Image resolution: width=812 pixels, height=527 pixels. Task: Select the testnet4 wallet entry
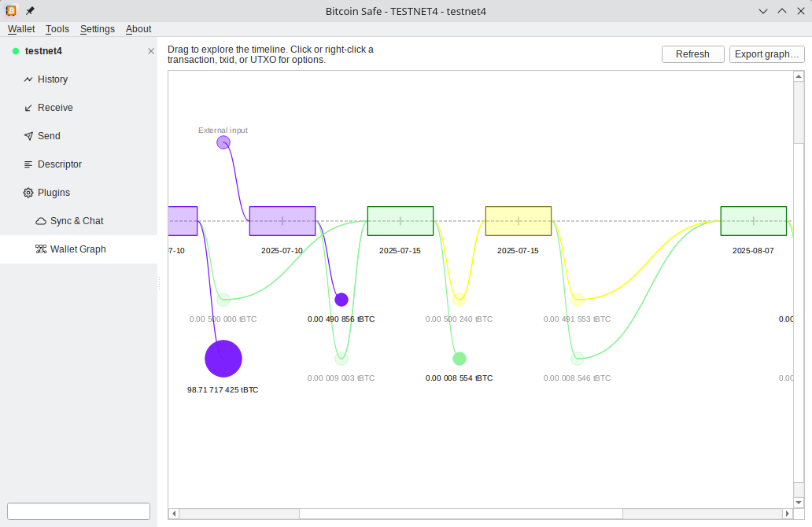tap(79, 50)
